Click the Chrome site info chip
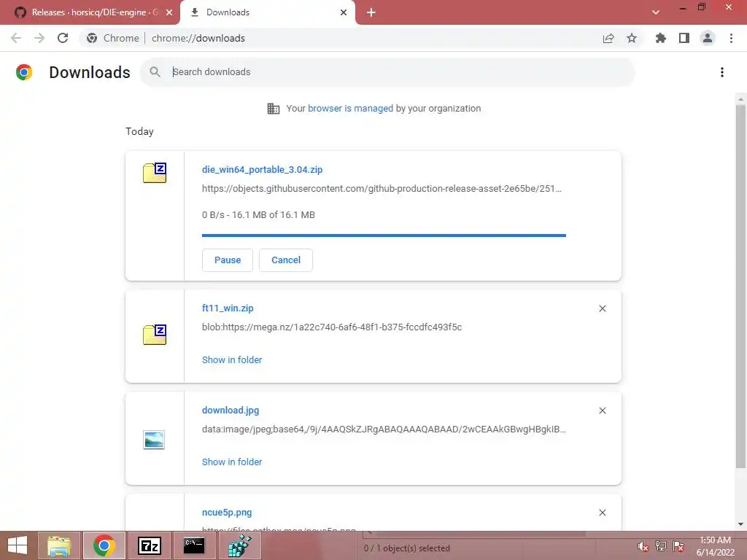Image resolution: width=747 pixels, height=560 pixels. (x=113, y=38)
